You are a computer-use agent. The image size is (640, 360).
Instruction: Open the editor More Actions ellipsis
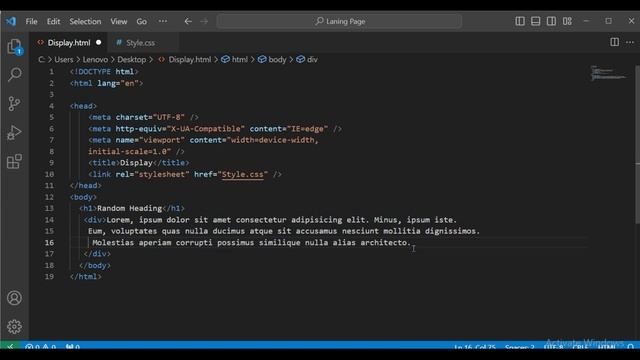(630, 42)
